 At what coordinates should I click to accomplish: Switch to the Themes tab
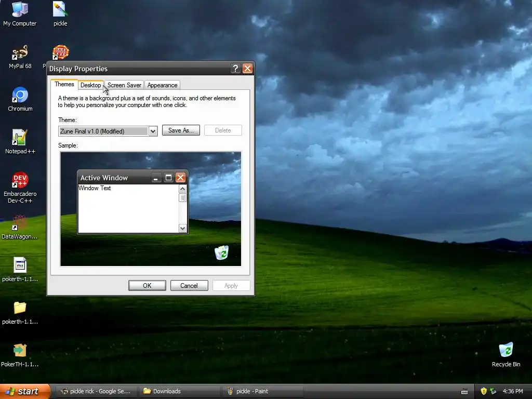coord(64,84)
